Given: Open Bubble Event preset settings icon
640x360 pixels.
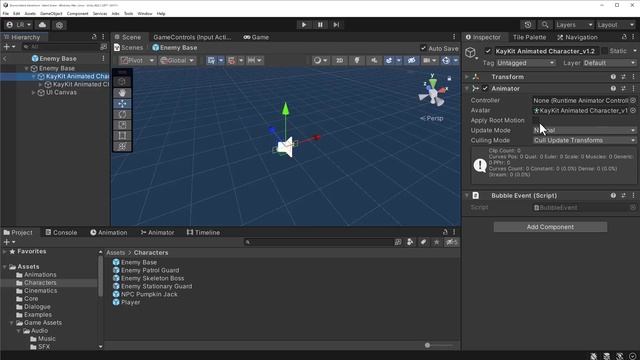Looking at the screenshot, I should click(623, 196).
